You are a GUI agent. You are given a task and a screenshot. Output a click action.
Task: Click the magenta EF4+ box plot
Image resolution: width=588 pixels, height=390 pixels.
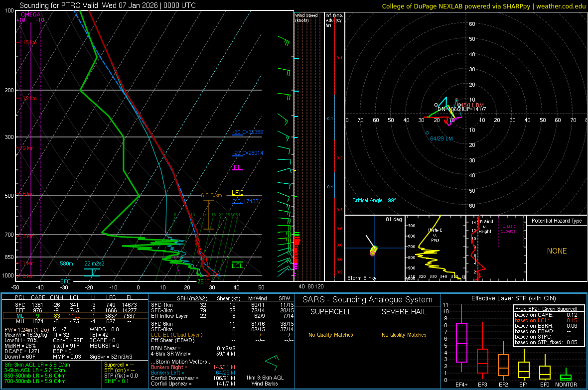(461, 339)
